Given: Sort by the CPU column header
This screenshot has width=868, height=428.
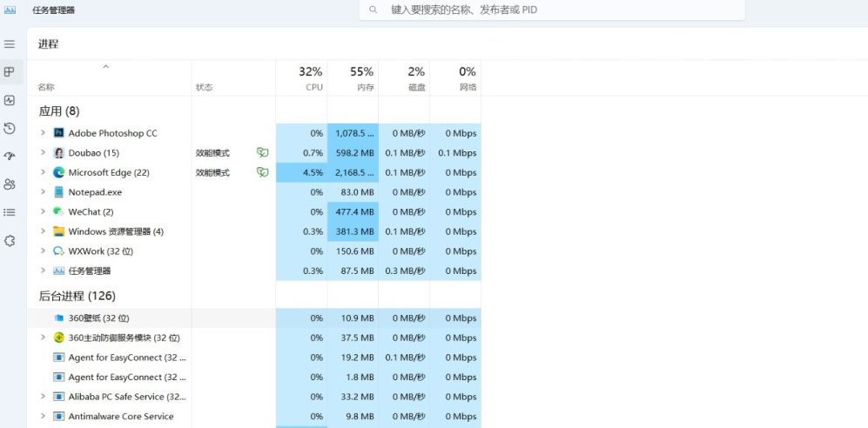Looking at the screenshot, I should click(302, 78).
